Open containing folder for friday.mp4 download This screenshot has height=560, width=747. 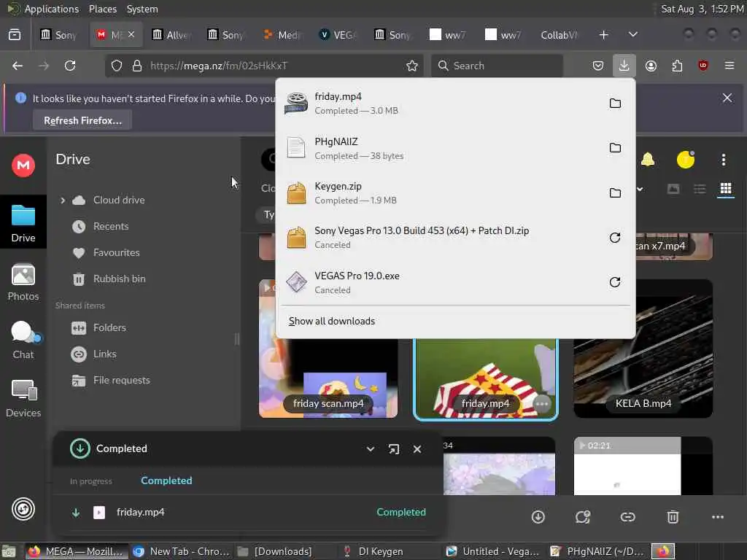(x=615, y=104)
